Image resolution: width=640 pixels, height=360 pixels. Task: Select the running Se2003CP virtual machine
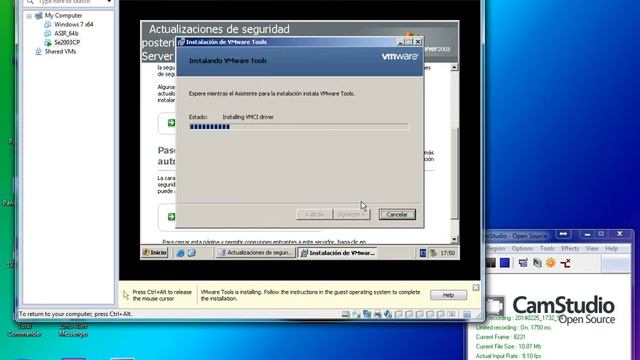[67, 42]
